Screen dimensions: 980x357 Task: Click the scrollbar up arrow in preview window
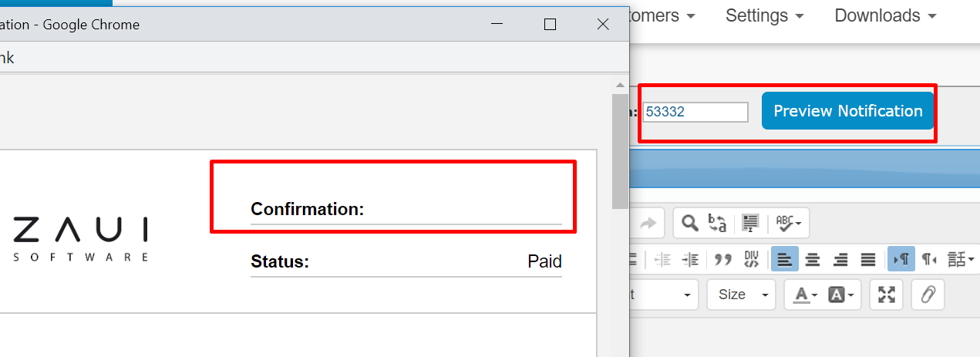point(620,84)
